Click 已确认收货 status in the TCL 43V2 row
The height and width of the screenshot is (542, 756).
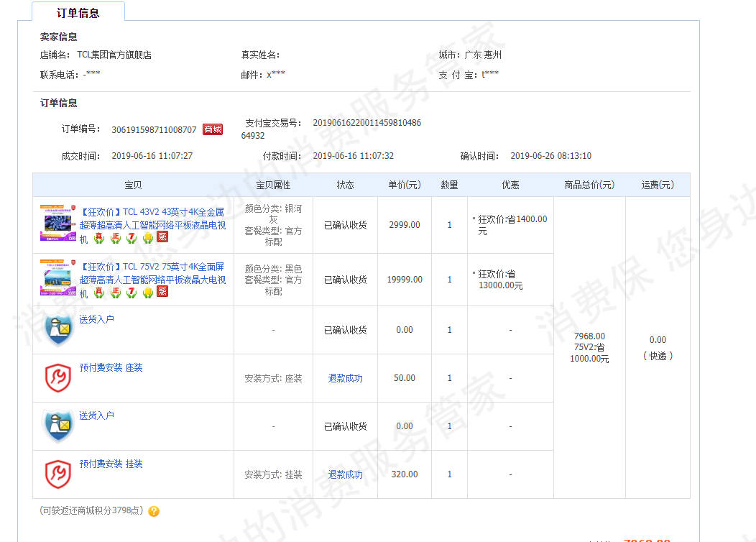click(x=345, y=225)
